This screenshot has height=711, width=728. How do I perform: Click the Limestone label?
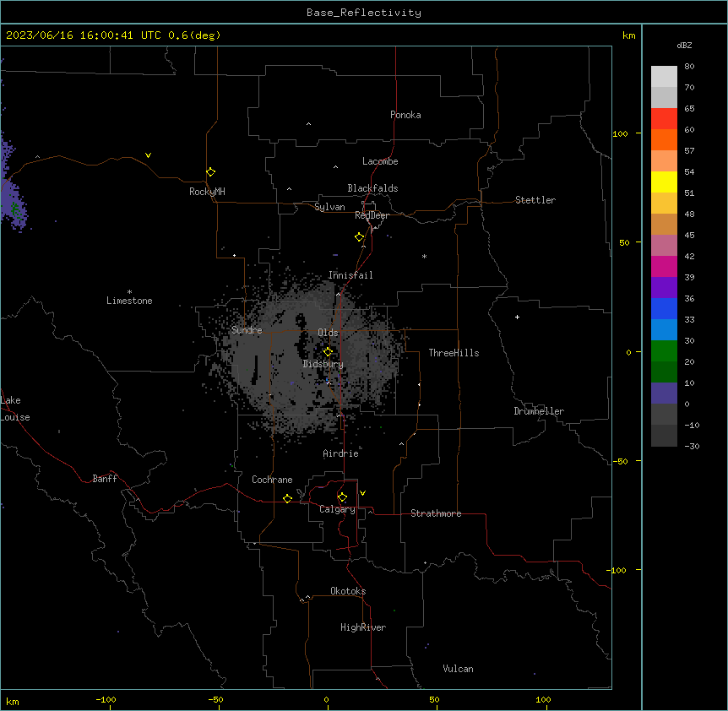coord(129,301)
